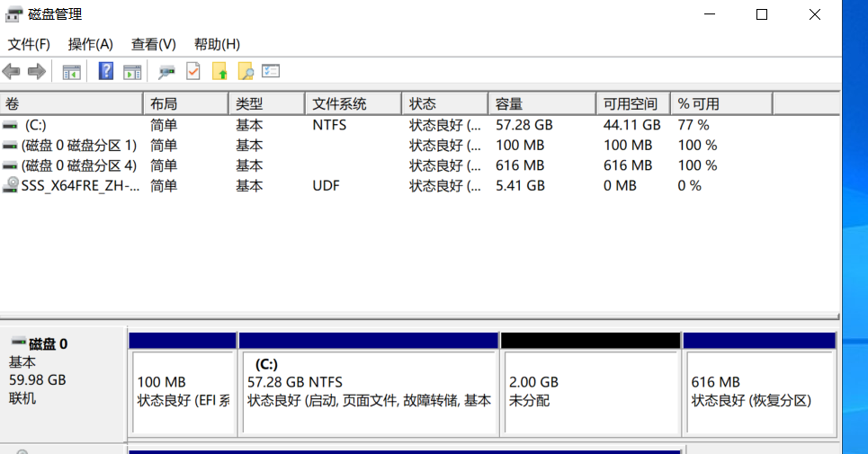868x454 pixels.
Task: Click the folder with green arrow icon
Action: 219,72
